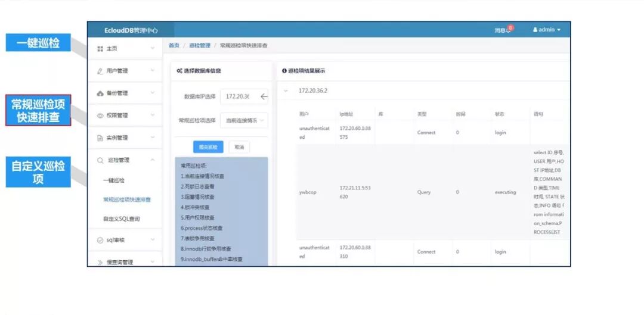The width and height of the screenshot is (644, 315).
Task: Expand the sql审核 menu chevron
Action: click(153, 240)
